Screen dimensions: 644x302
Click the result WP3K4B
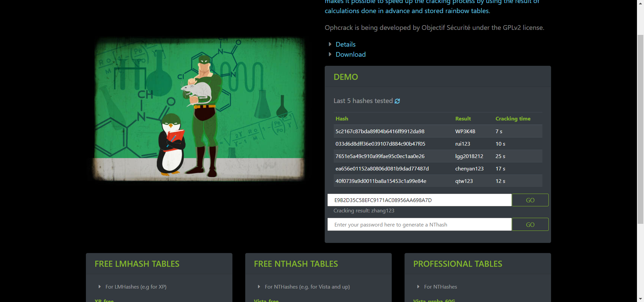point(465,131)
